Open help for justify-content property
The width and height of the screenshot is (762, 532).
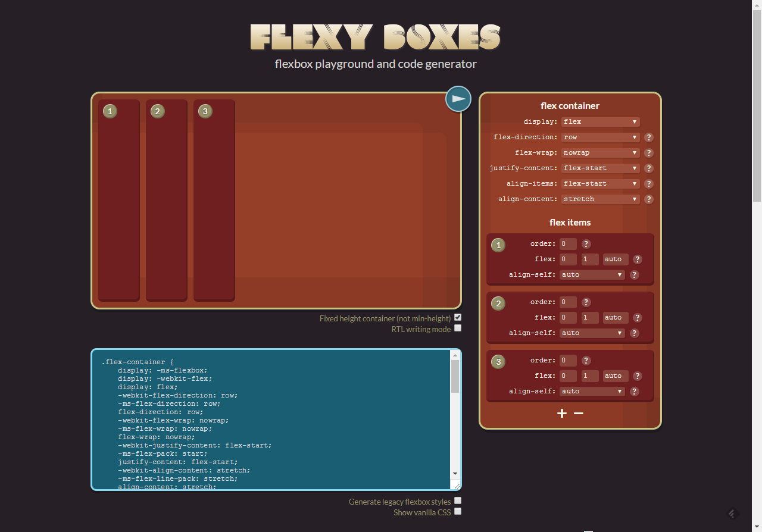(x=649, y=168)
